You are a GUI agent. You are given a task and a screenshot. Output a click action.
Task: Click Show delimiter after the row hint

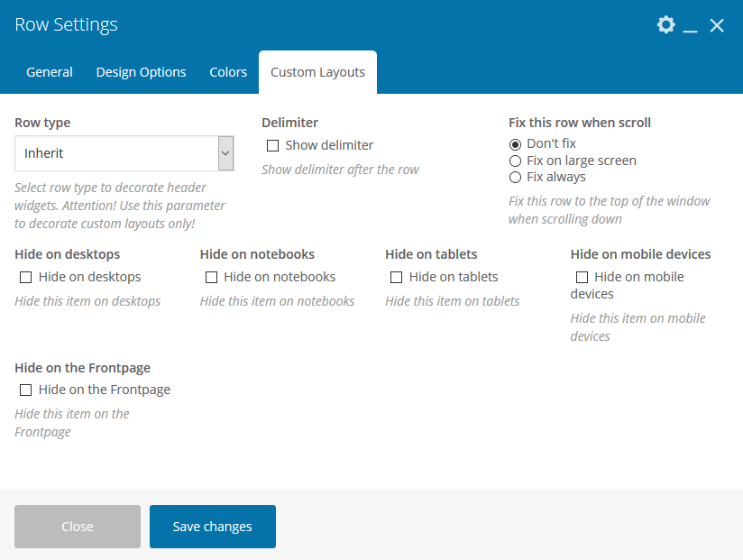point(340,170)
